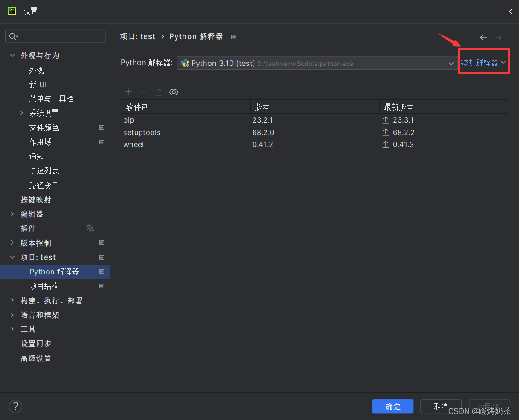The height and width of the screenshot is (420, 519).
Task: Click the 确定 button
Action: (x=393, y=407)
